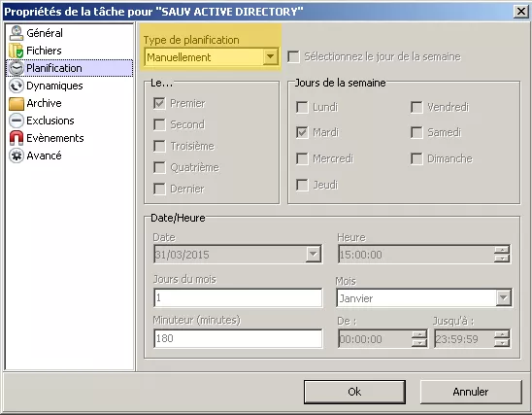The height and width of the screenshot is (415, 532).
Task: Decrement the Jusqu'à time spinner
Action: [x=502, y=343]
